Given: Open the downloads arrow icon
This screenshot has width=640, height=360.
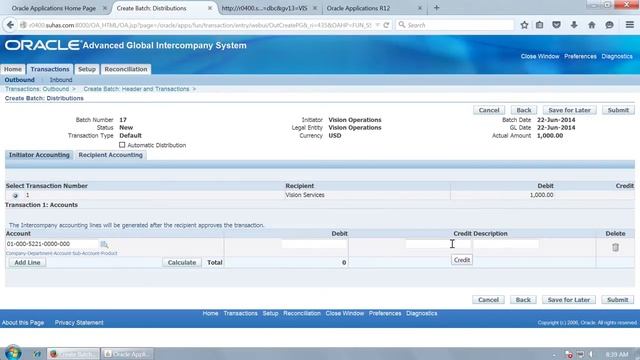Looking at the screenshot, I should 574,25.
